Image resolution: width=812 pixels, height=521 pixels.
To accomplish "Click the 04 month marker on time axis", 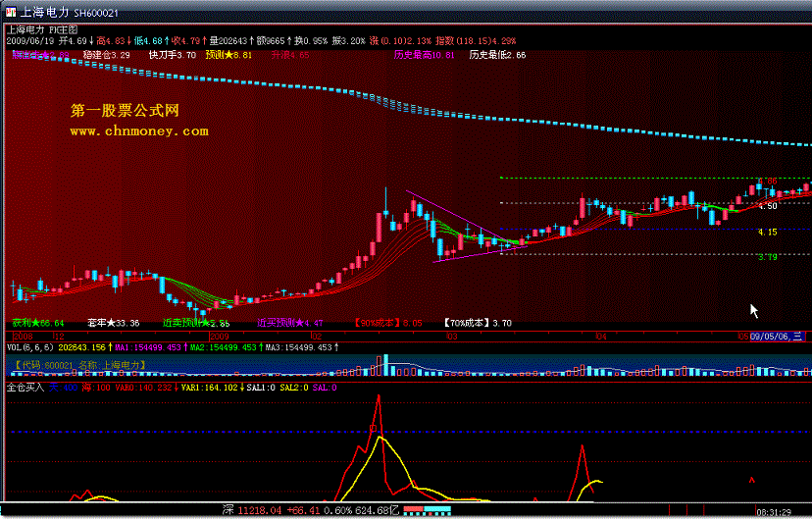I will (601, 337).
